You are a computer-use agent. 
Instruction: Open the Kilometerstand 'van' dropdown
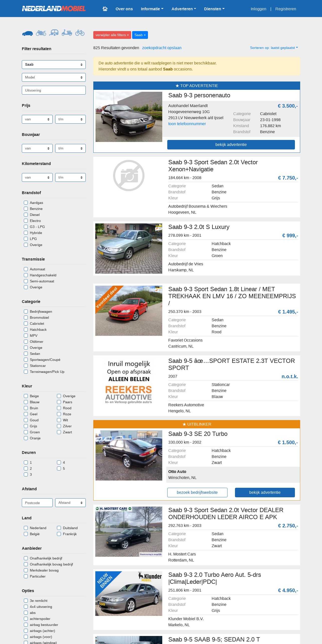point(37,178)
